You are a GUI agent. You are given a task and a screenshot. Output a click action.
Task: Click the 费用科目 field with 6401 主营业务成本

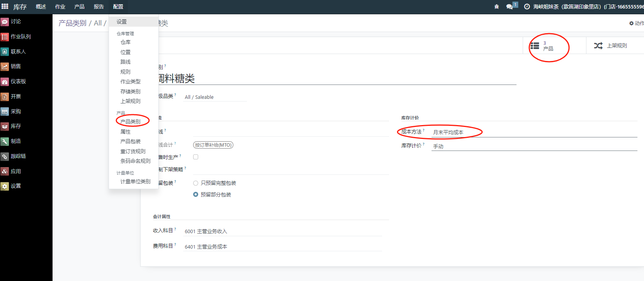pyautogui.click(x=282, y=247)
